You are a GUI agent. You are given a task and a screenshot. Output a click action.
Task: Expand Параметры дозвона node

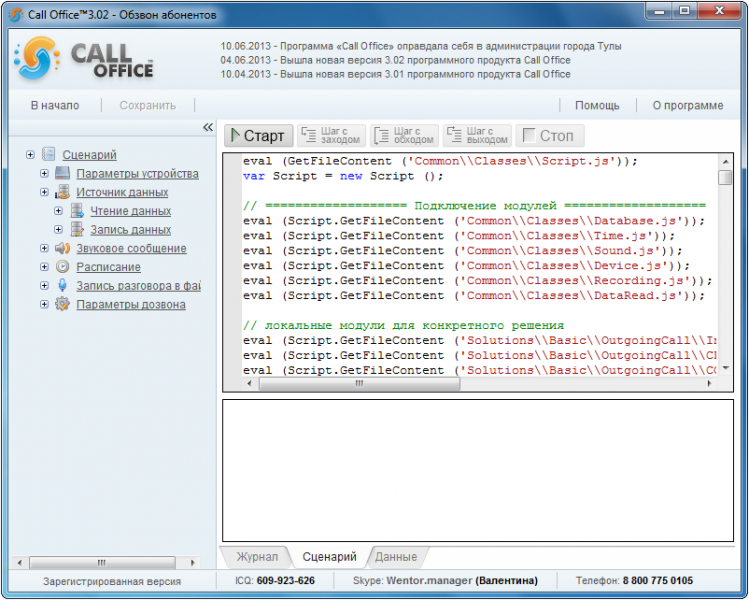[x=44, y=304]
